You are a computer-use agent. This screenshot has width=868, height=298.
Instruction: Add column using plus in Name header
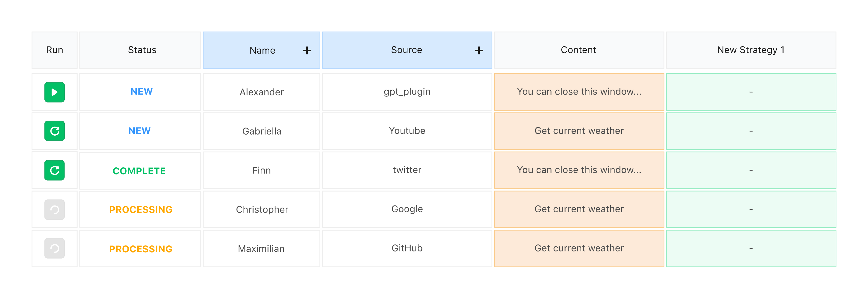307,50
